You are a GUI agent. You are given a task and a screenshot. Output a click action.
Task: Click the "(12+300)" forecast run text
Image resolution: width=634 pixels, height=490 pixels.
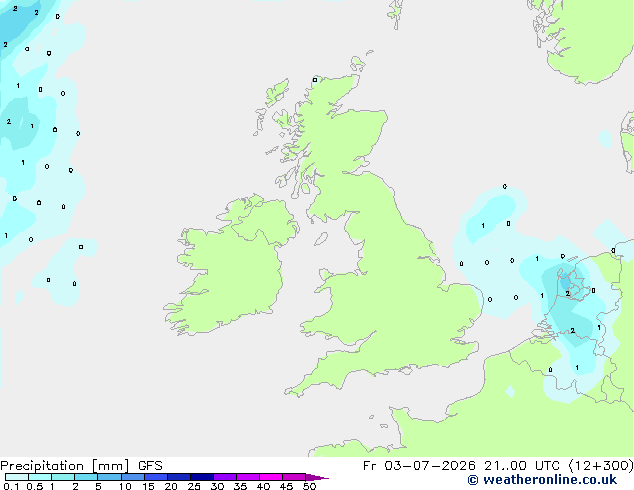[x=601, y=466]
